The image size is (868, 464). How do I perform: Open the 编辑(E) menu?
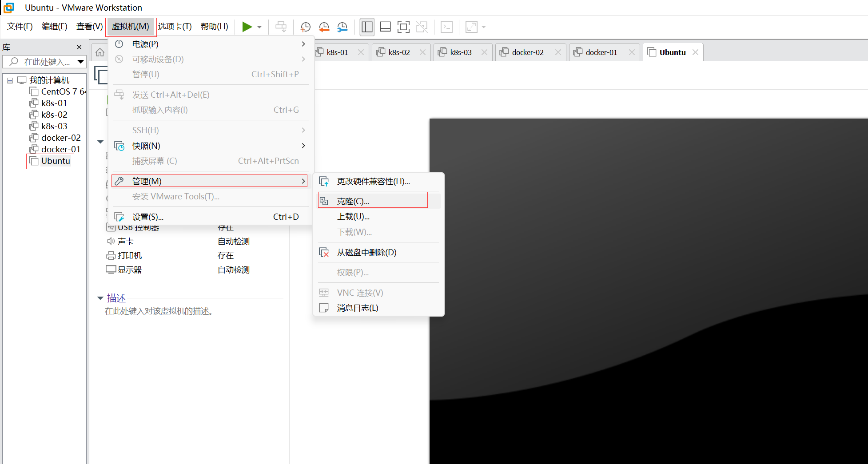pyautogui.click(x=55, y=27)
